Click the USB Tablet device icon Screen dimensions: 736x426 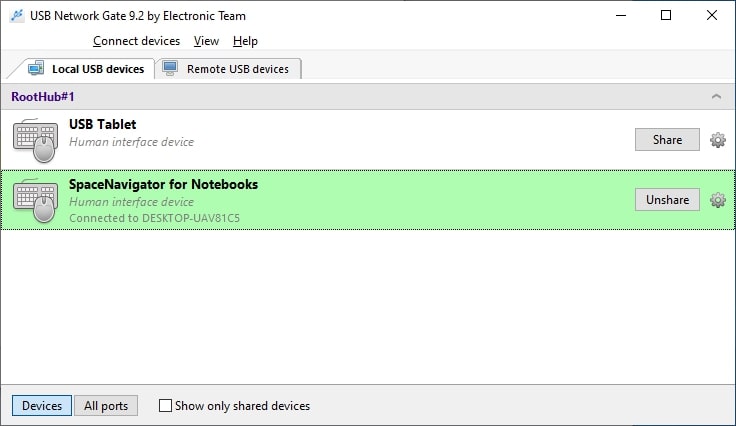click(x=36, y=140)
